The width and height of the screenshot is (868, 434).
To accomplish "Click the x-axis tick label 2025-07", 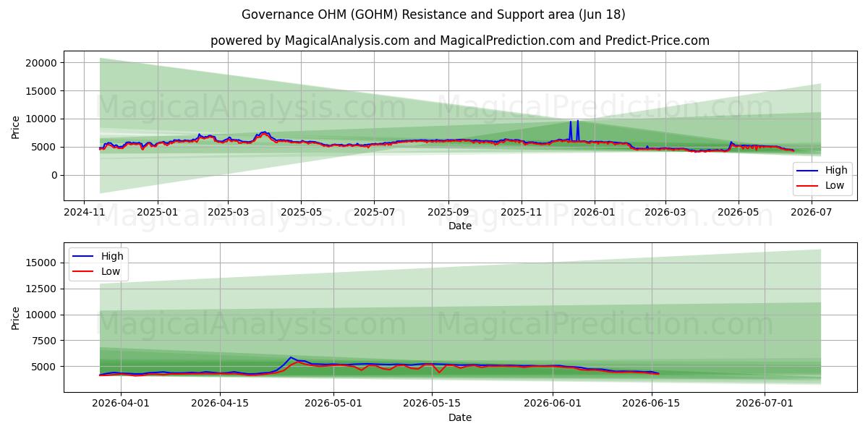I will tap(374, 212).
